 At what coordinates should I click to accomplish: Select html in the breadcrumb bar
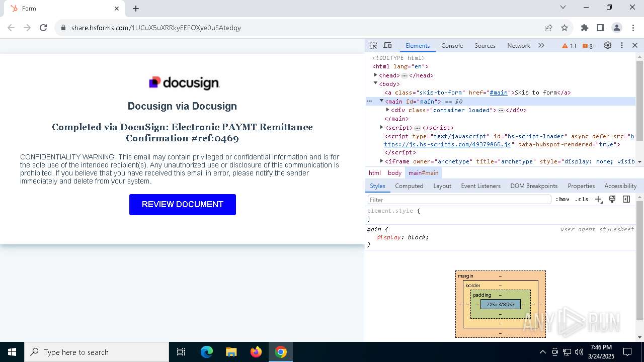(x=375, y=173)
